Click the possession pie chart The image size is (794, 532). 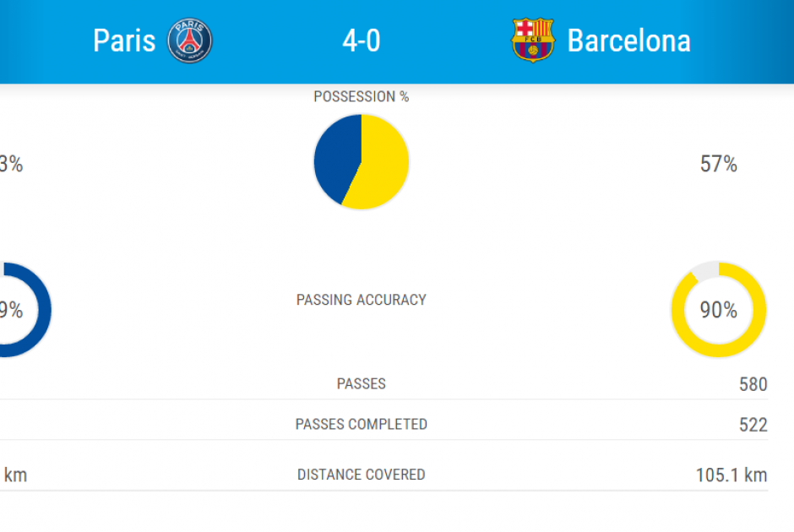(361, 162)
